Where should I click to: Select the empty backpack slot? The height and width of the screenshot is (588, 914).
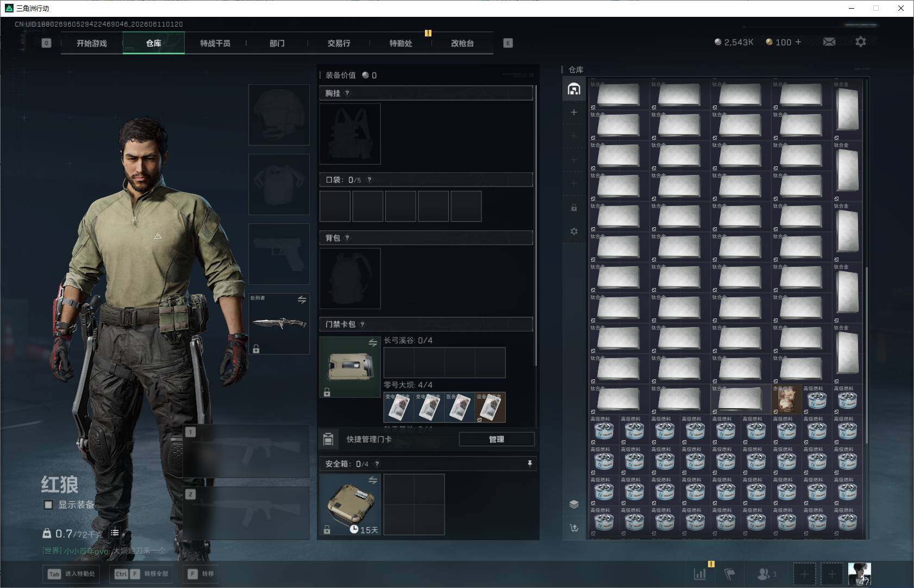(350, 278)
